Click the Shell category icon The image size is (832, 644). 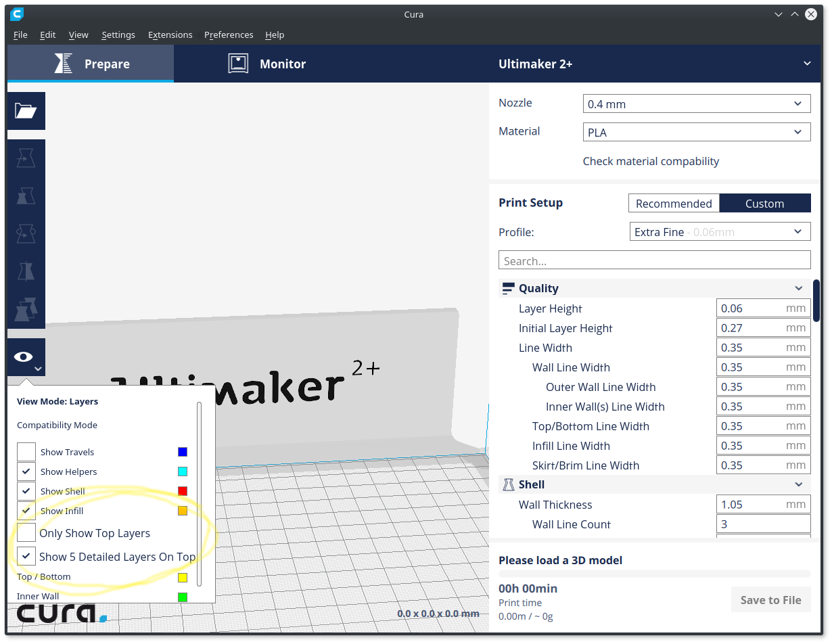tap(508, 484)
